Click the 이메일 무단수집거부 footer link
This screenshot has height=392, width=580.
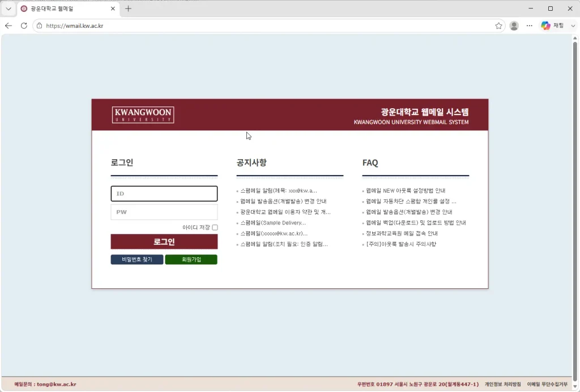click(x=547, y=384)
